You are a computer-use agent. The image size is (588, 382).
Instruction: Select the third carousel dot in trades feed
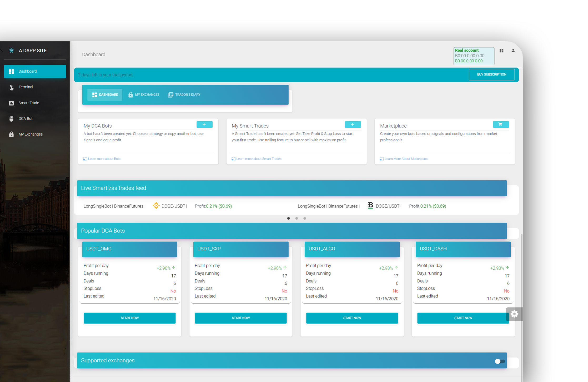tap(305, 218)
